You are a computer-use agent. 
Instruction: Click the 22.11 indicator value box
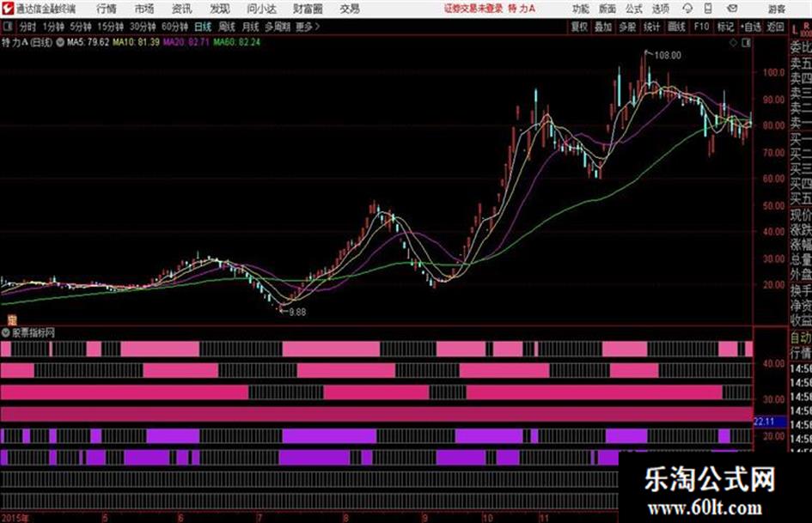(770, 422)
